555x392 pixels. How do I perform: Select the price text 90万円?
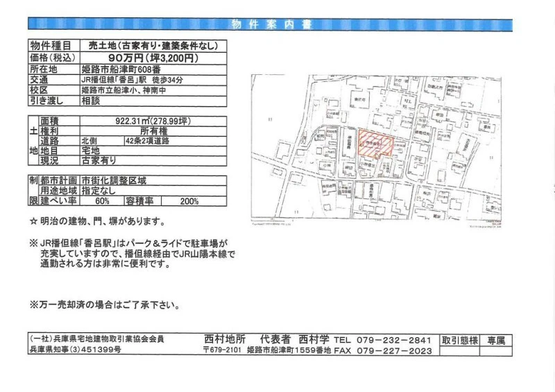coord(128,58)
